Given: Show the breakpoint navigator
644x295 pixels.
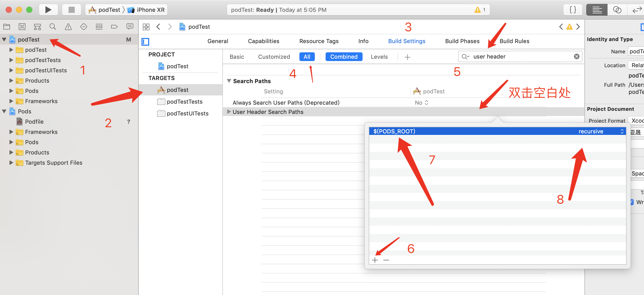Looking at the screenshot, I should tap(114, 27).
